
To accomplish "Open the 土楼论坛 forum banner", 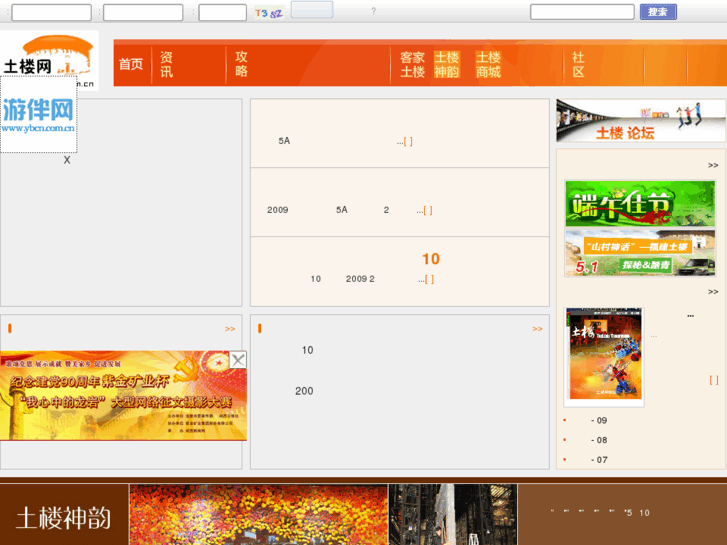I will click(x=641, y=121).
